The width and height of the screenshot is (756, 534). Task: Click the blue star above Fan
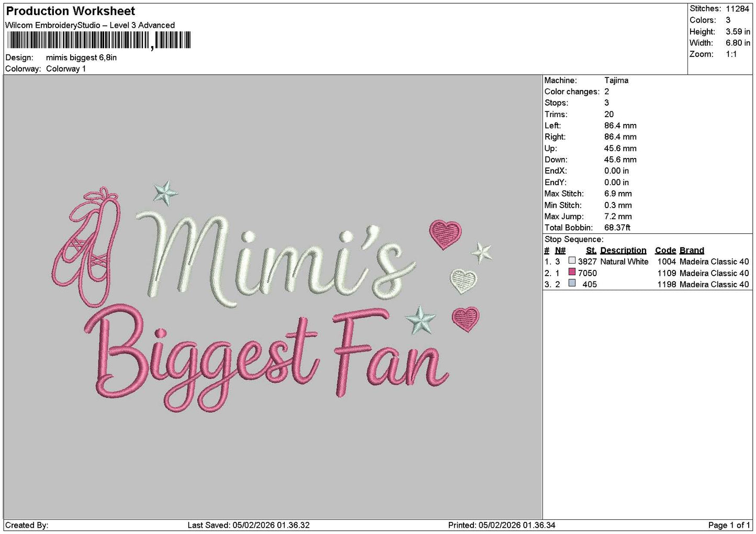(421, 320)
